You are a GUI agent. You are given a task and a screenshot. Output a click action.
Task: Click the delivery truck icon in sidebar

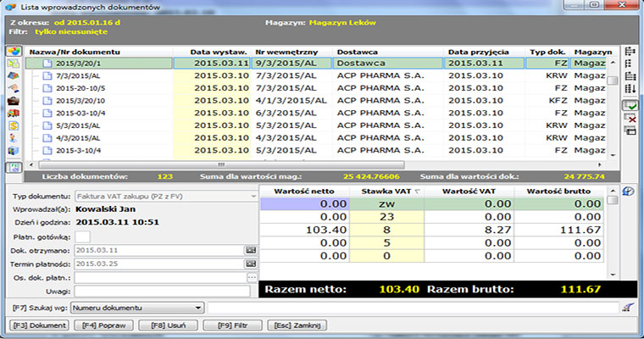tap(14, 114)
